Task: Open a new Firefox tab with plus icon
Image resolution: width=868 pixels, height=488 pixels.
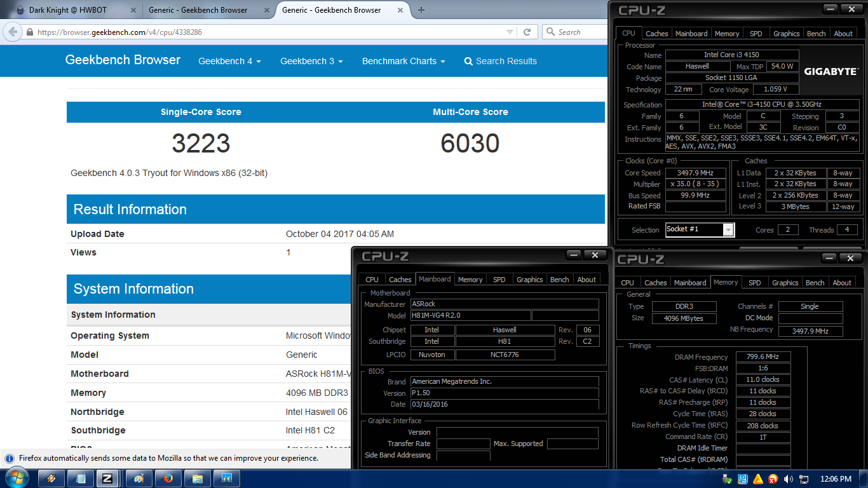Action: (421, 10)
